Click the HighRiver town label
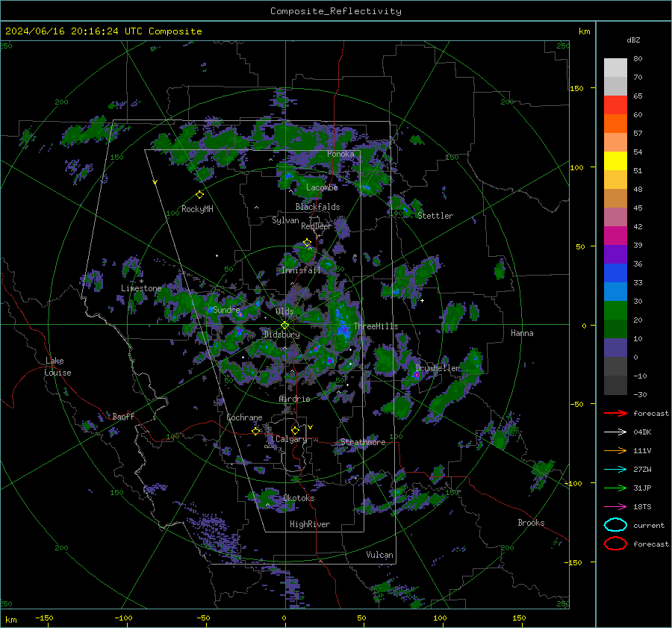This screenshot has width=672, height=628. (x=310, y=524)
